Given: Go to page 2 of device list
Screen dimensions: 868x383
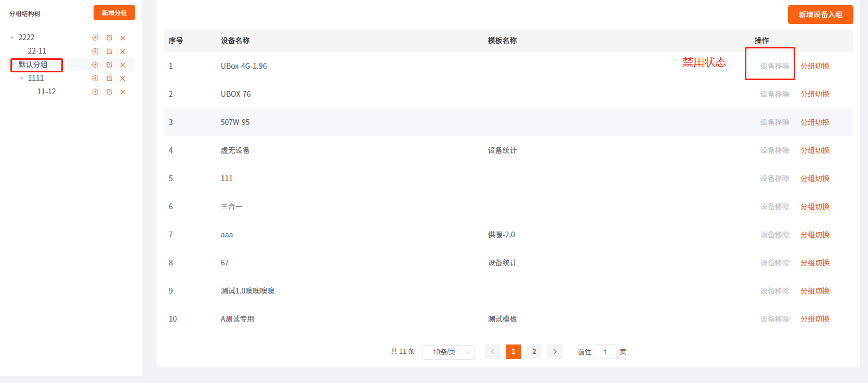Looking at the screenshot, I should point(534,352).
